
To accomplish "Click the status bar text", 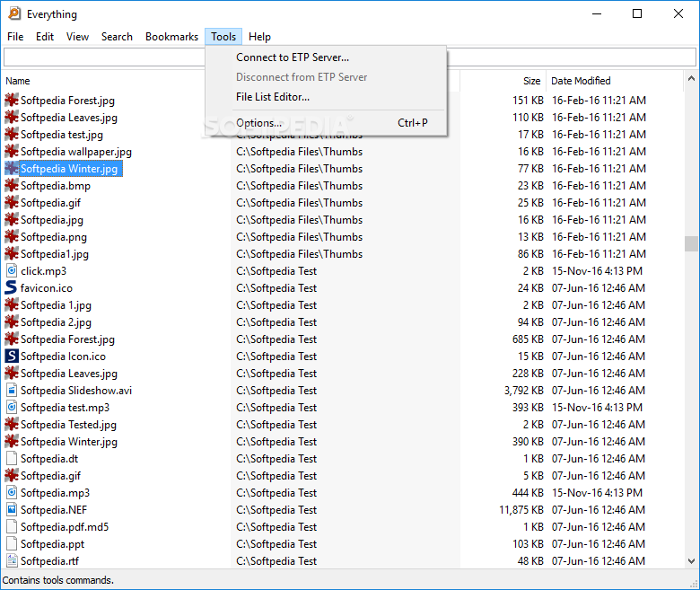I will [x=58, y=580].
